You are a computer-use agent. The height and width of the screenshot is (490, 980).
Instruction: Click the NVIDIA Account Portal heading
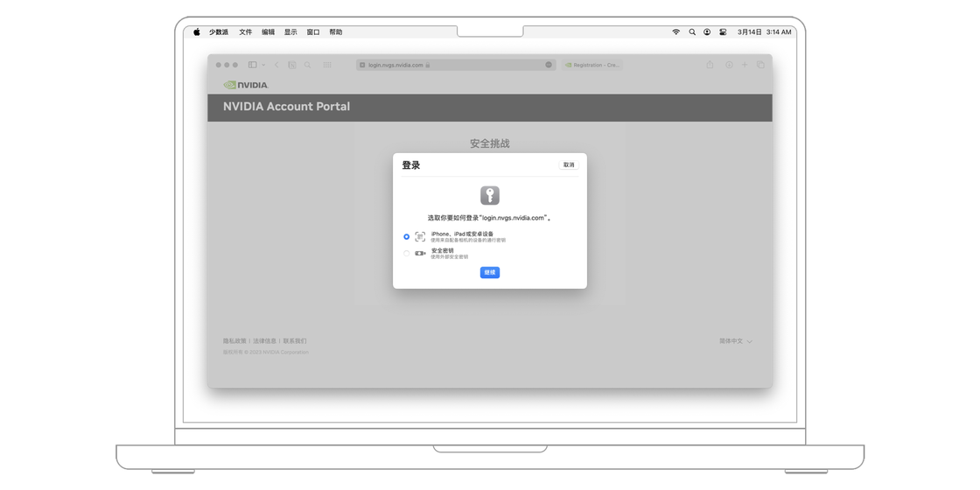click(286, 107)
